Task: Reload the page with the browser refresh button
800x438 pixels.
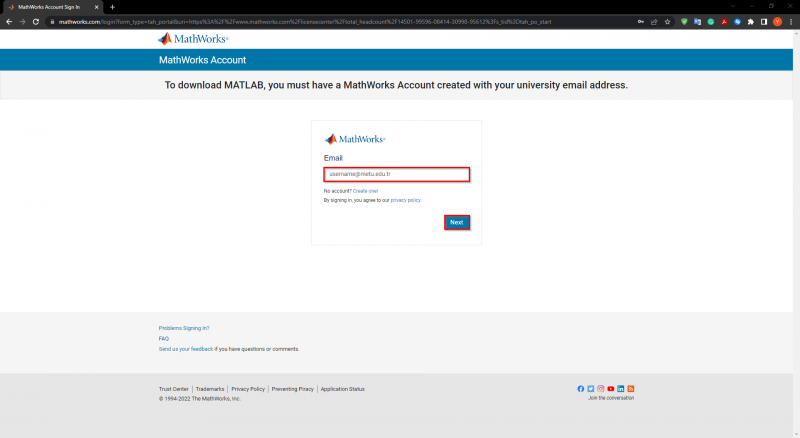Action: tap(36, 21)
